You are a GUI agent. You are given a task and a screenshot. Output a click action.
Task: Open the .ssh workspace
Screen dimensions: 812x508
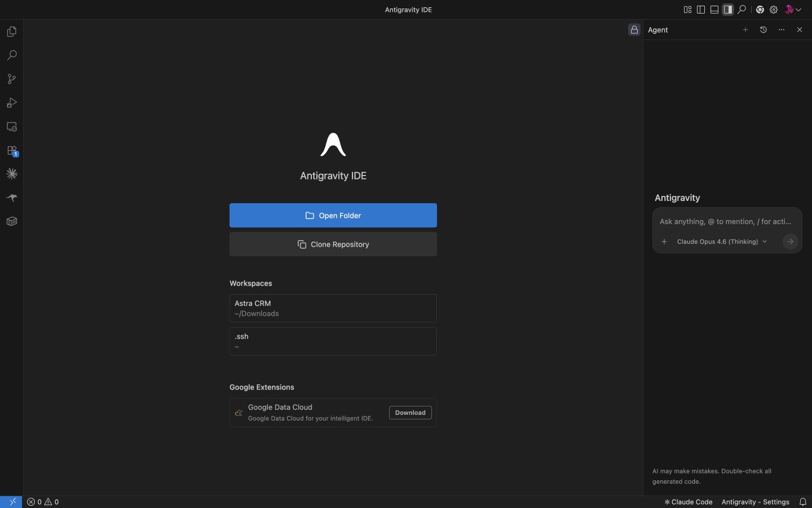(333, 341)
